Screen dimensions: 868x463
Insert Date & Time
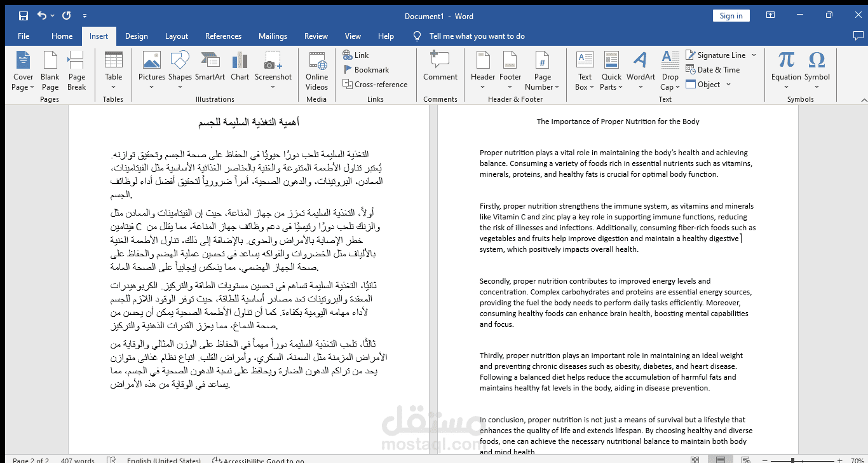coord(712,70)
